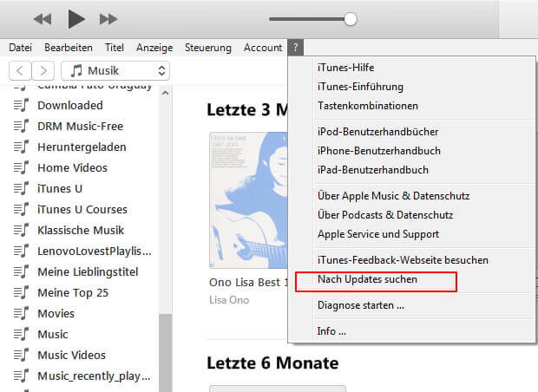The width and height of the screenshot is (538, 392).
Task: Click the playlist icon beside Downloaded
Action: [x=22, y=105]
